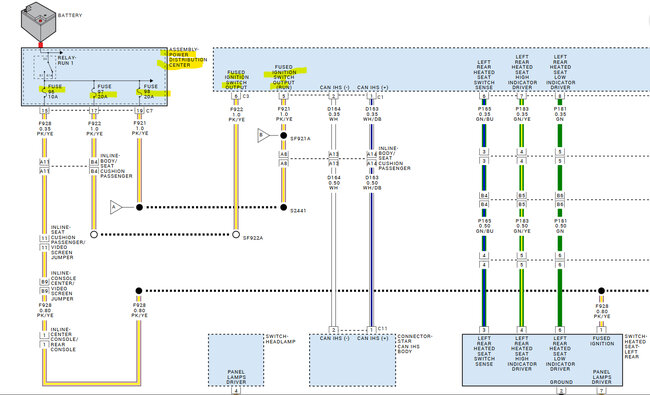Select the SWITCH-HEADLAMP label
The width and height of the screenshot is (650, 395).
click(281, 339)
